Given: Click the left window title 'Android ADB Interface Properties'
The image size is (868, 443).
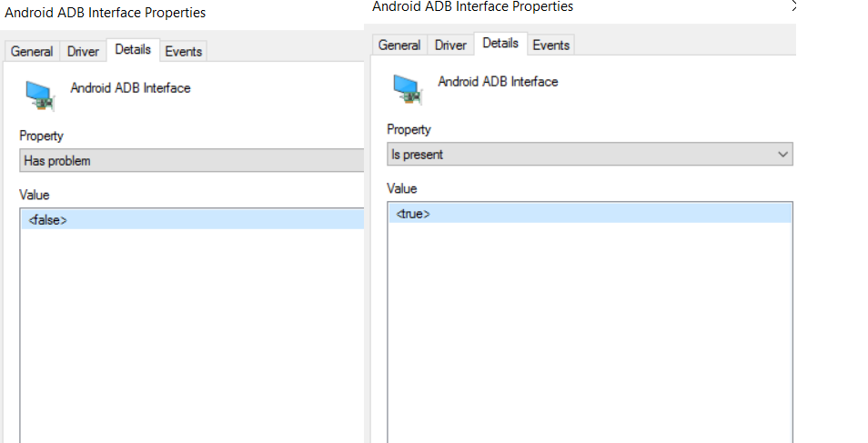Looking at the screenshot, I should (x=106, y=13).
